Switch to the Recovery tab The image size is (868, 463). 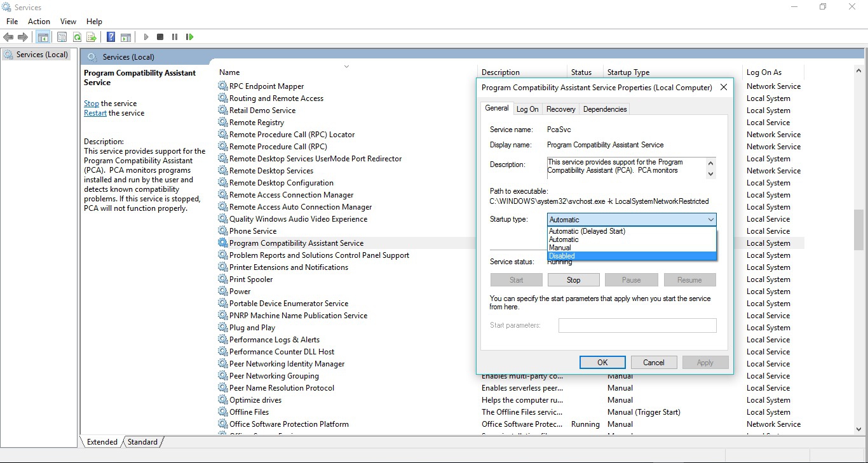(561, 109)
